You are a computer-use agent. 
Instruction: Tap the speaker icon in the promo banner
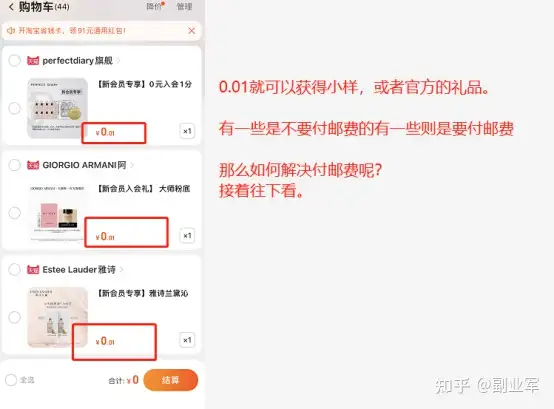(11, 31)
